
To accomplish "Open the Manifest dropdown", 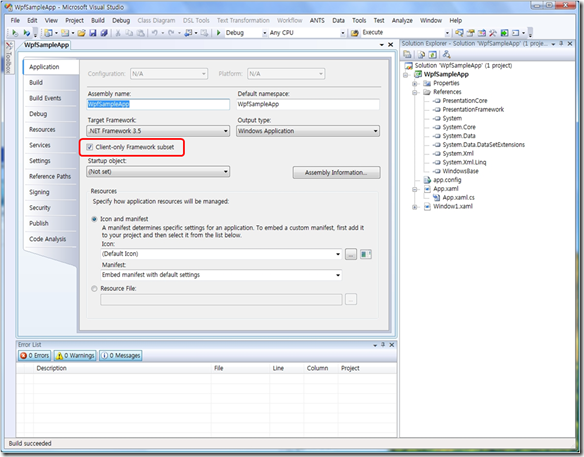I will pyautogui.click(x=221, y=275).
